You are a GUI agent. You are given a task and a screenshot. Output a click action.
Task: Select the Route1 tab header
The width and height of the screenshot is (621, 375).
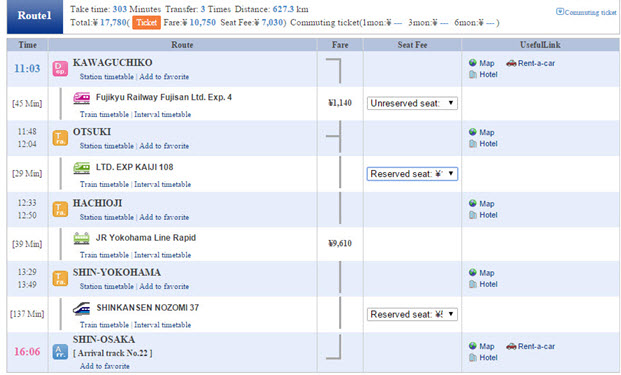click(x=35, y=17)
